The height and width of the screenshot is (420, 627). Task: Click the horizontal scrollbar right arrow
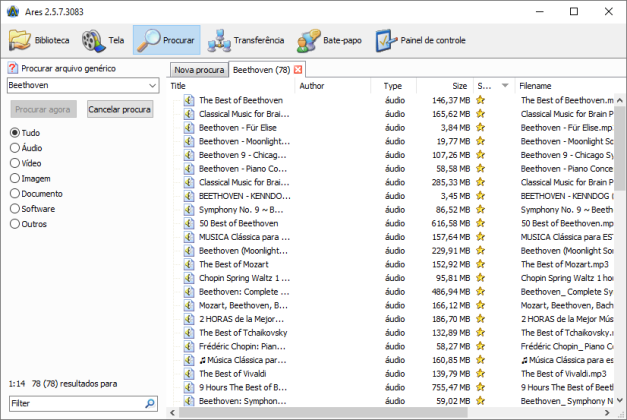click(x=607, y=412)
